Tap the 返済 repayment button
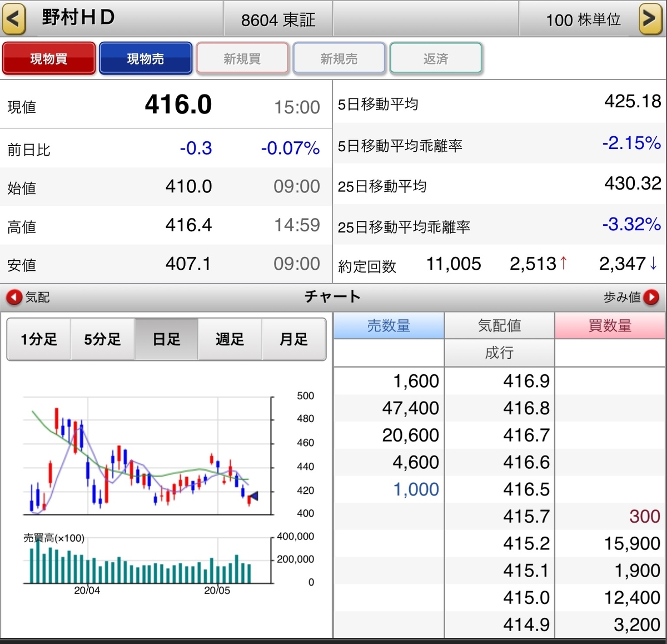Image resolution: width=667 pixels, height=644 pixels. pyautogui.click(x=436, y=58)
